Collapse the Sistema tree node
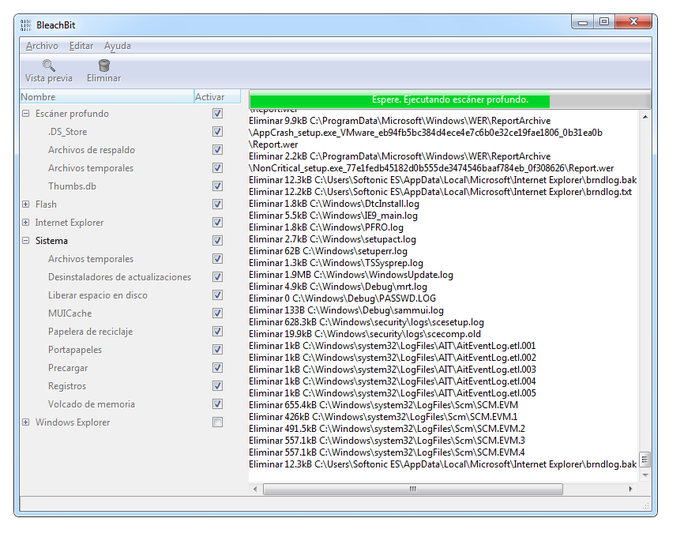This screenshot has height=533, width=680. click(x=26, y=241)
